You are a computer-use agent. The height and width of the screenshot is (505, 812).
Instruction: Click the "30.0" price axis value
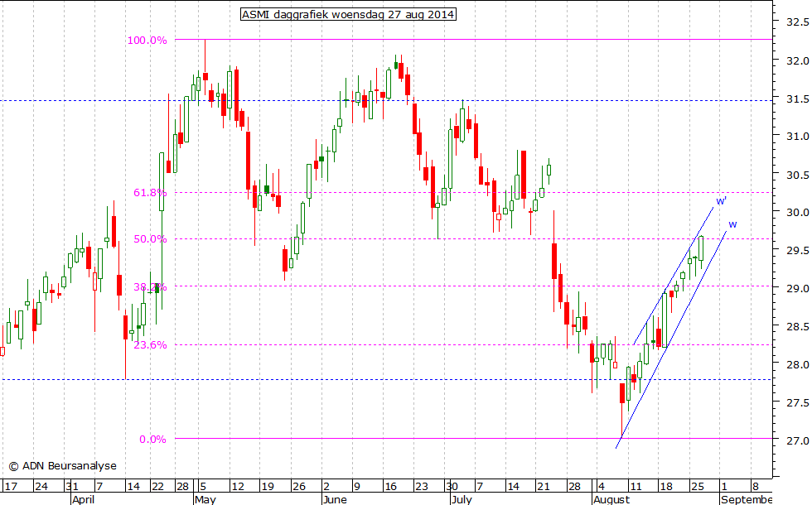click(x=797, y=212)
